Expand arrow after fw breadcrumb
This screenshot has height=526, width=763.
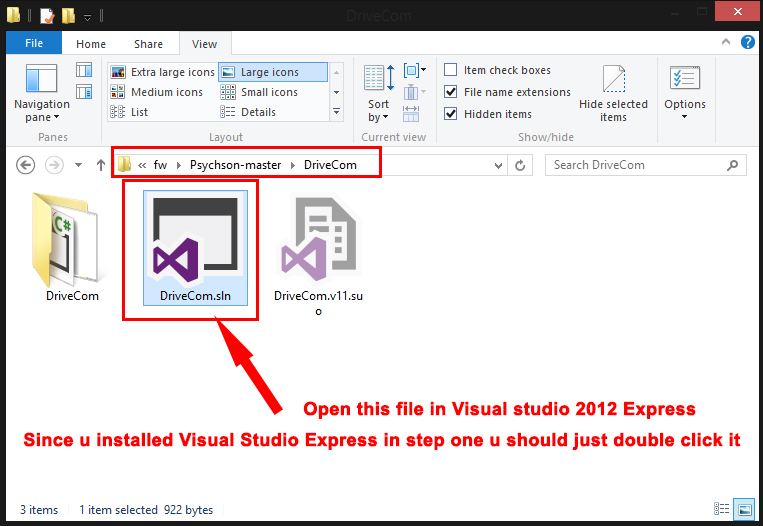179,165
